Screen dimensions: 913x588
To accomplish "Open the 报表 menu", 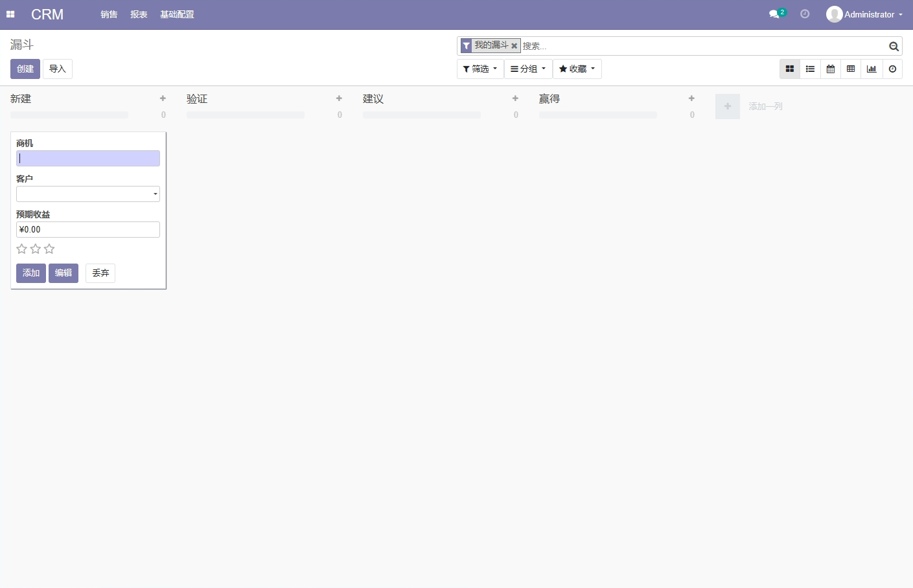I will 139,14.
